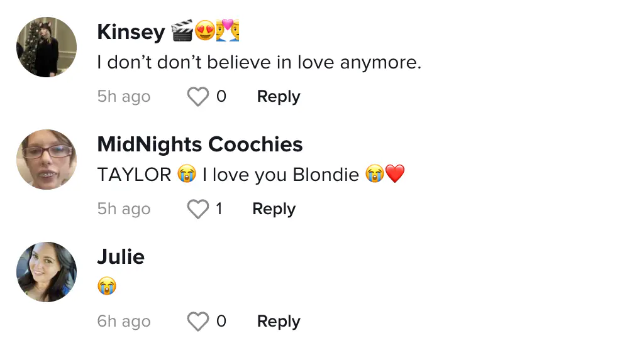Image resolution: width=644 pixels, height=348 pixels.
Task: Reply to Kinsey's comment
Action: (279, 97)
